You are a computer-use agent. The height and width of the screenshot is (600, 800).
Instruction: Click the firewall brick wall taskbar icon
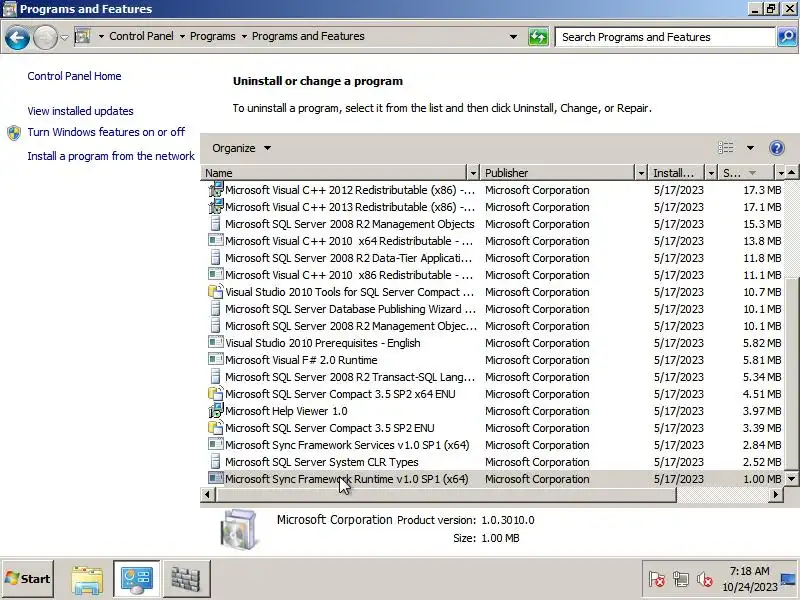click(186, 580)
